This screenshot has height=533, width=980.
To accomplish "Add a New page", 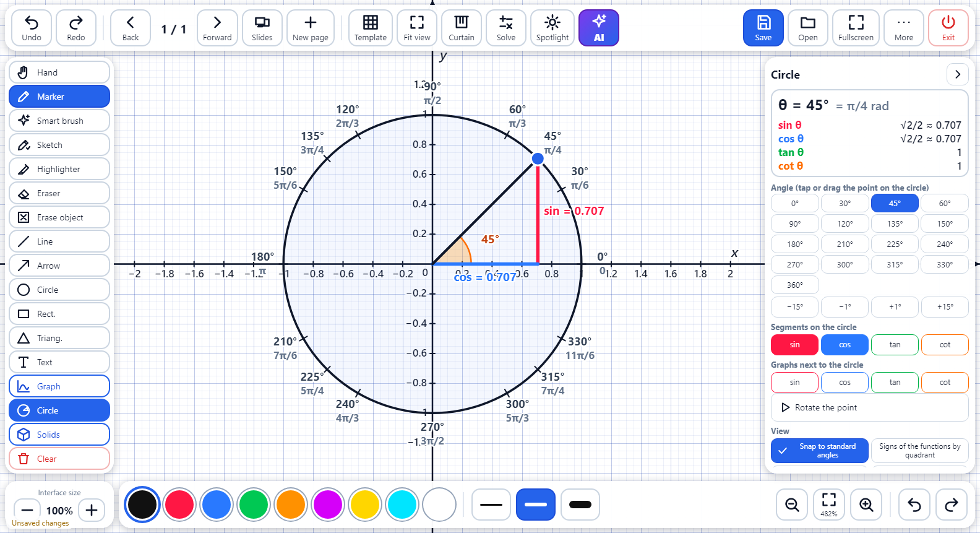I will (x=311, y=28).
